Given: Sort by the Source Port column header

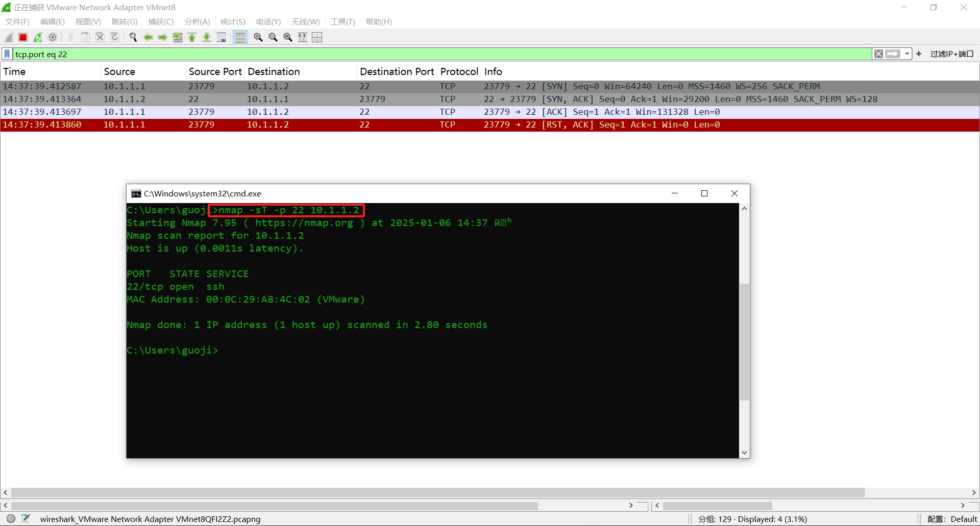Looking at the screenshot, I should click(215, 72).
